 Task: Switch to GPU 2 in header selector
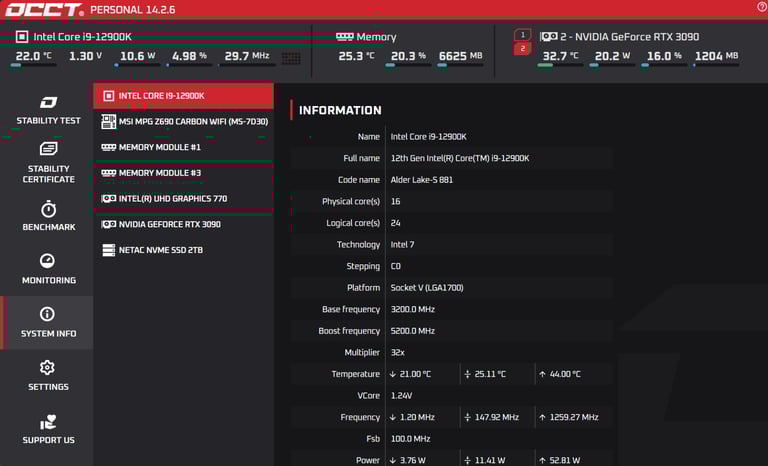[522, 49]
